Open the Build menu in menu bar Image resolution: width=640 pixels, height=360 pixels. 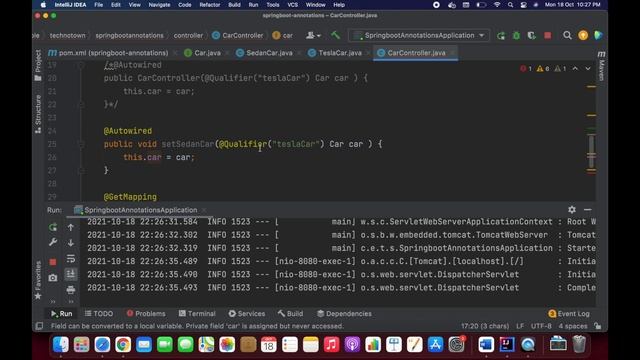tap(234, 5)
